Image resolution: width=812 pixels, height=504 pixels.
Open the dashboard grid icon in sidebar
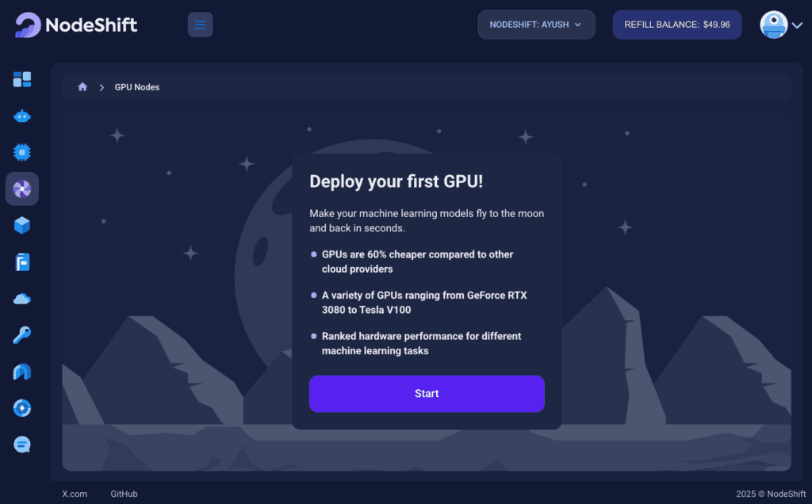[x=21, y=79]
